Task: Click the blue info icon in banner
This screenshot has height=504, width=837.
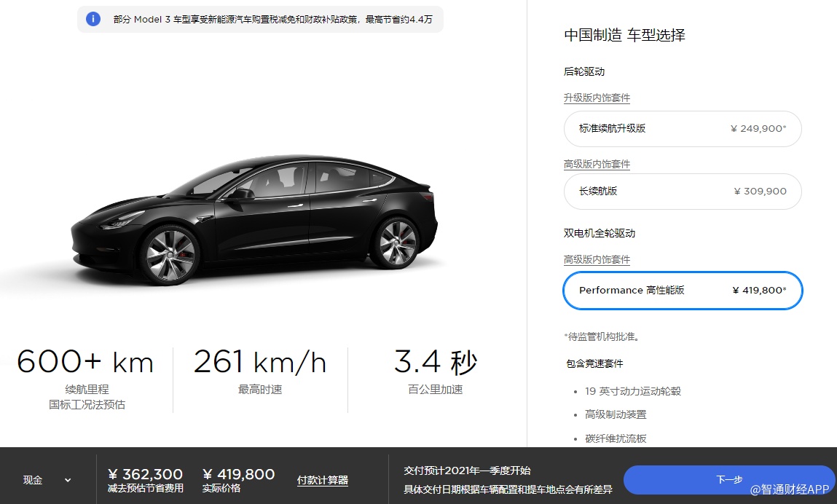Action: pos(93,19)
